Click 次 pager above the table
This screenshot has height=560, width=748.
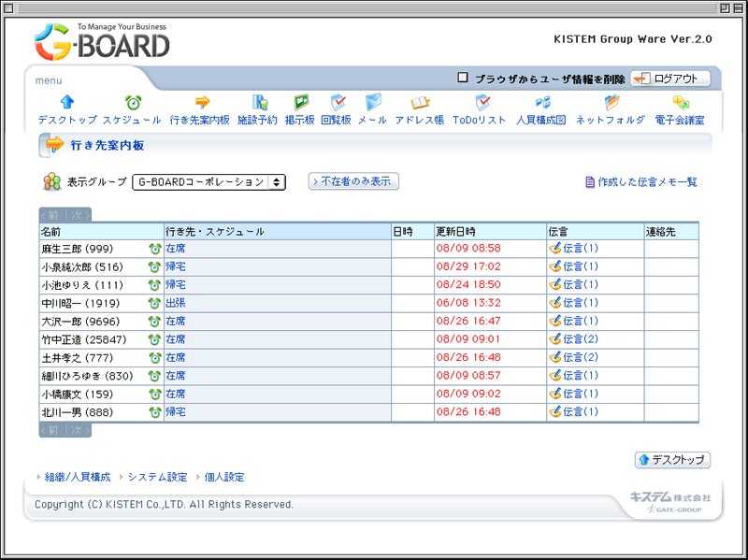coord(79,215)
